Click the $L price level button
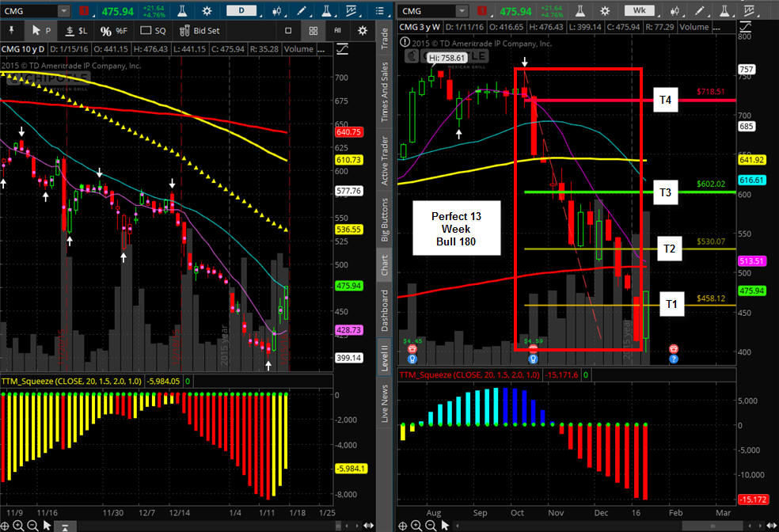This screenshot has width=779, height=532. 77,31
